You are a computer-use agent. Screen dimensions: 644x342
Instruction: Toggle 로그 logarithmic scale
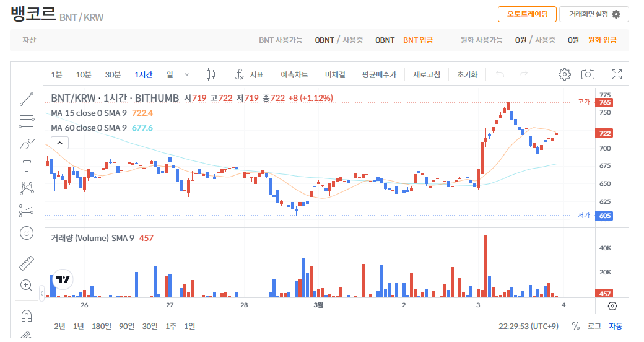coord(594,326)
